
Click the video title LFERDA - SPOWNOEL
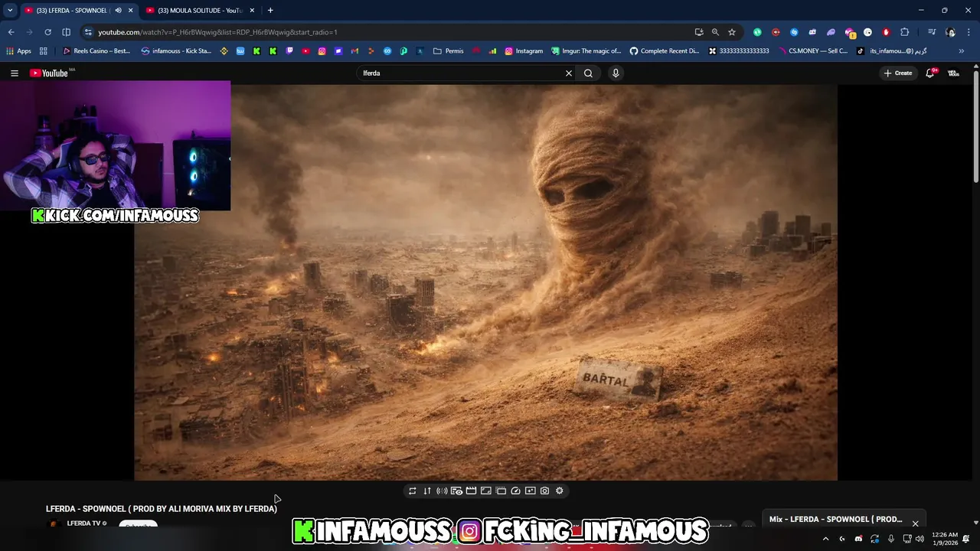coord(162,509)
